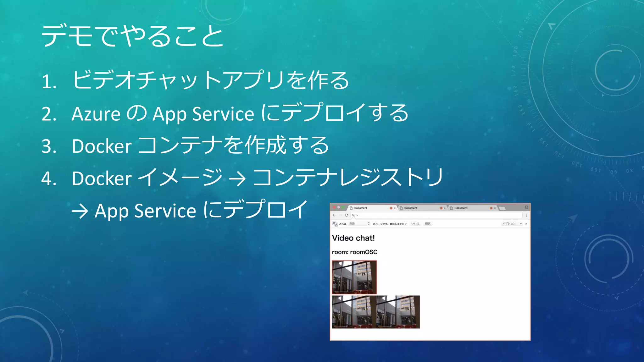Click the これは label in the translation bar
This screenshot has width=644, height=362.
342,224
